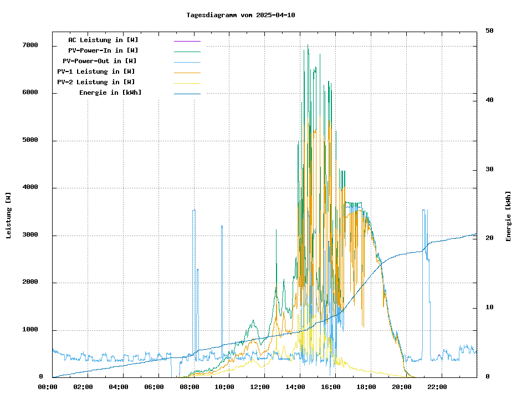Click the 50 tick label on right axis
Image resolution: width=532 pixels, height=399 pixels.
pyautogui.click(x=489, y=30)
